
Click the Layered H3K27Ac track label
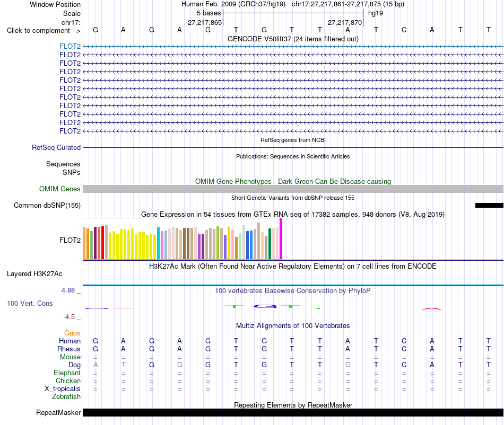click(x=34, y=274)
